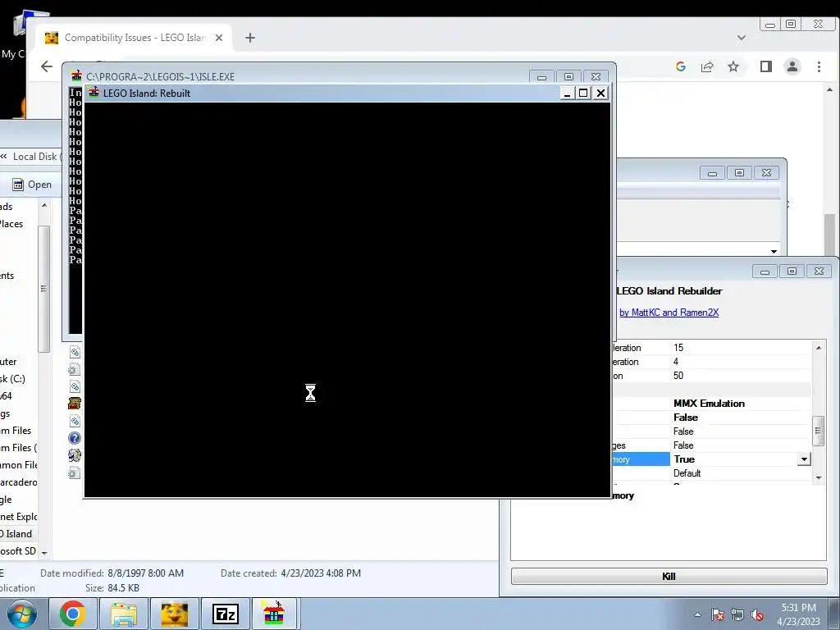840x630 pixels.
Task: Click the Size: 84.5 KB detail
Action: tap(112, 588)
